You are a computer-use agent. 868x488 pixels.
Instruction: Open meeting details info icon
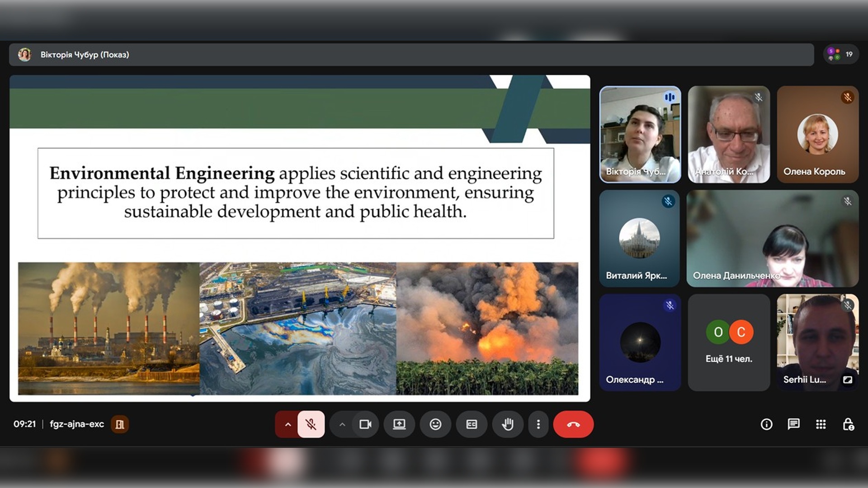(766, 424)
